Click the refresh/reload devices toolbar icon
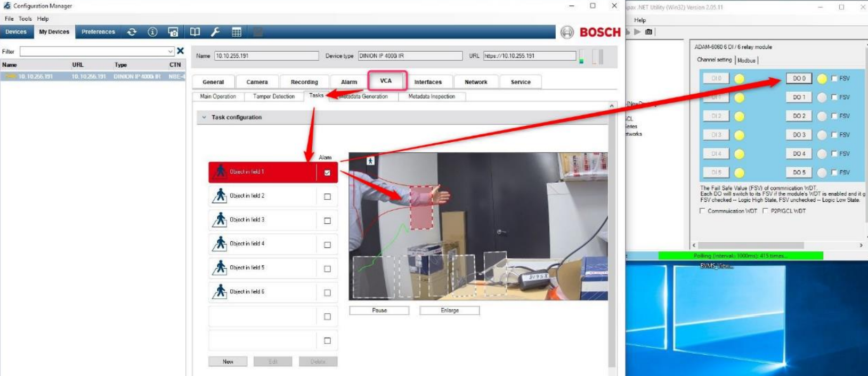The width and height of the screenshot is (868, 376). pyautogui.click(x=132, y=32)
